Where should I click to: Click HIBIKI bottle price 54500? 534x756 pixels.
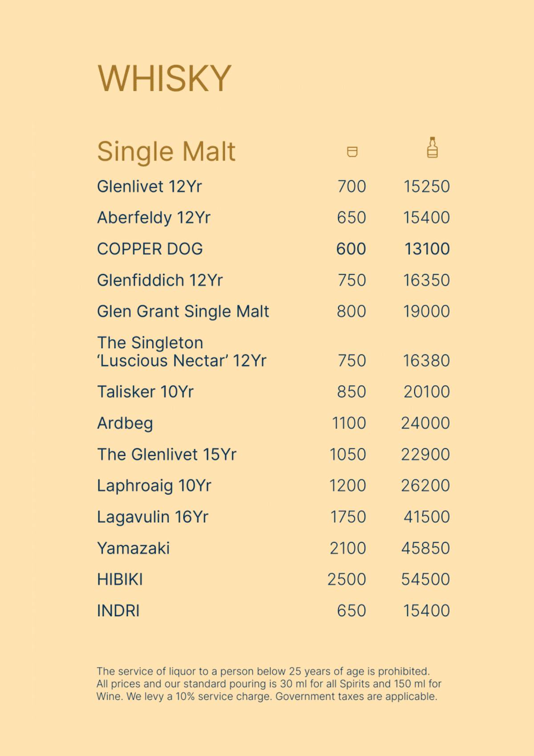425,579
